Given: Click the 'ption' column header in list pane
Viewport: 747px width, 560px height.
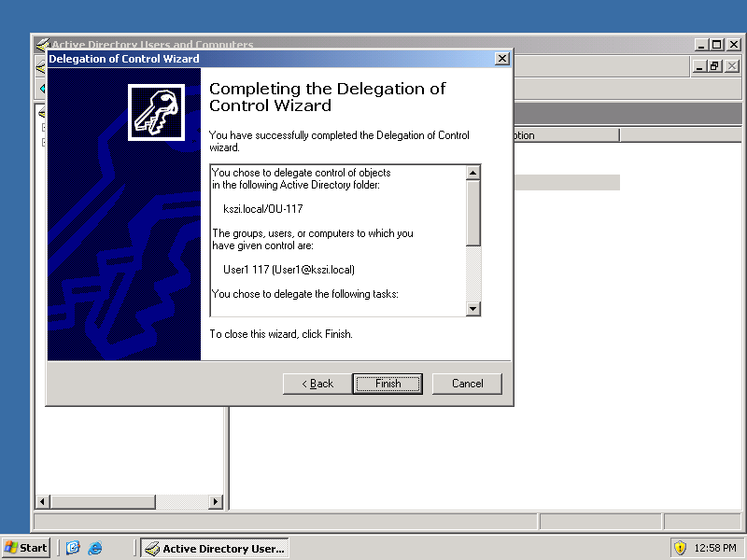Looking at the screenshot, I should pyautogui.click(x=567, y=135).
